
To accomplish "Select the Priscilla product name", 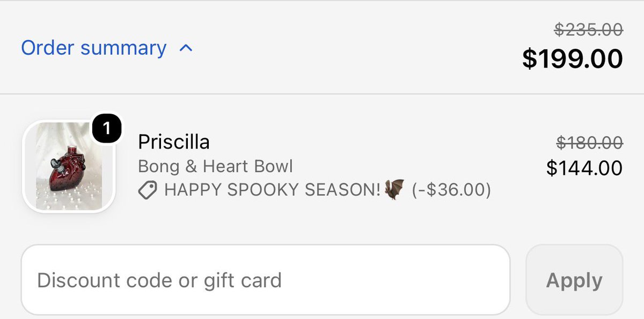I will (174, 142).
